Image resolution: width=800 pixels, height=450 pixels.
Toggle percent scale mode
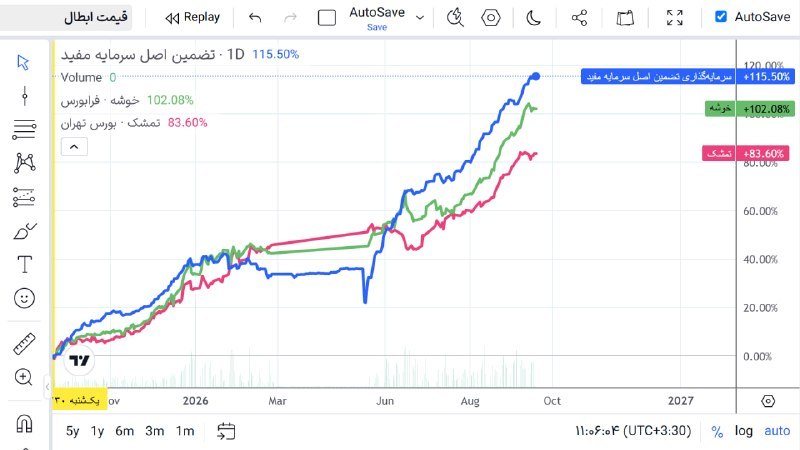[717, 432]
